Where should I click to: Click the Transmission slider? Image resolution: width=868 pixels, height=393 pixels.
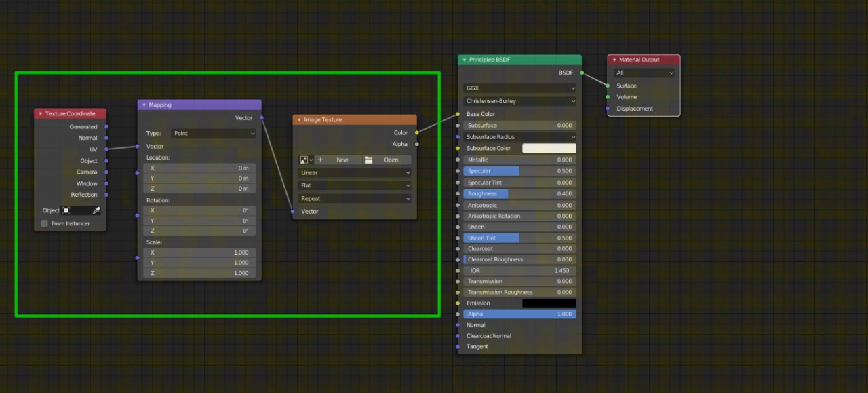(520, 281)
